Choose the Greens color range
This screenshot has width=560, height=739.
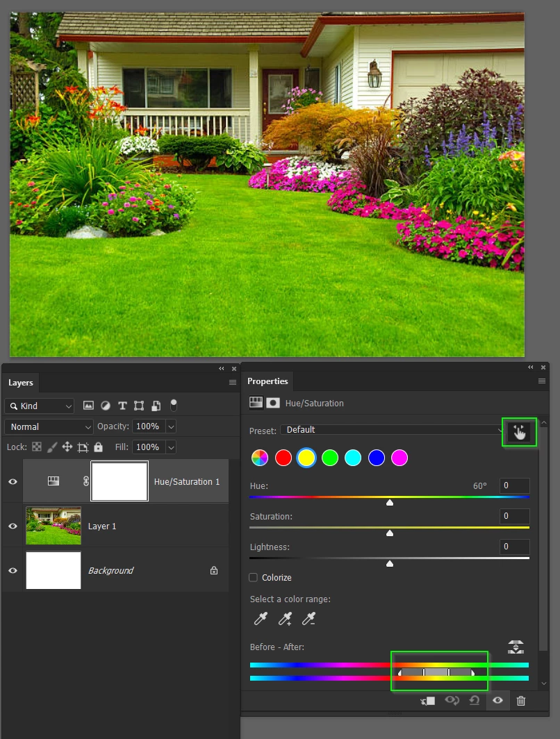coord(330,458)
